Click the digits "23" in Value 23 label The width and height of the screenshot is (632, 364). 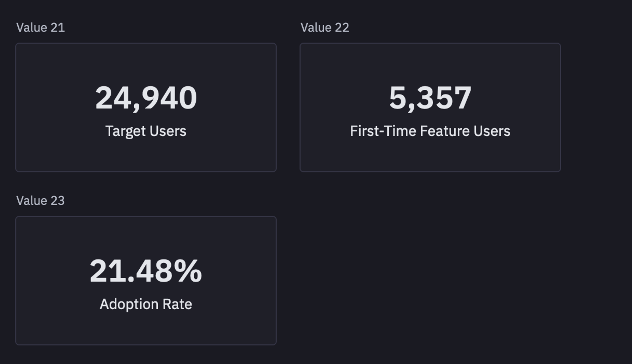58,200
